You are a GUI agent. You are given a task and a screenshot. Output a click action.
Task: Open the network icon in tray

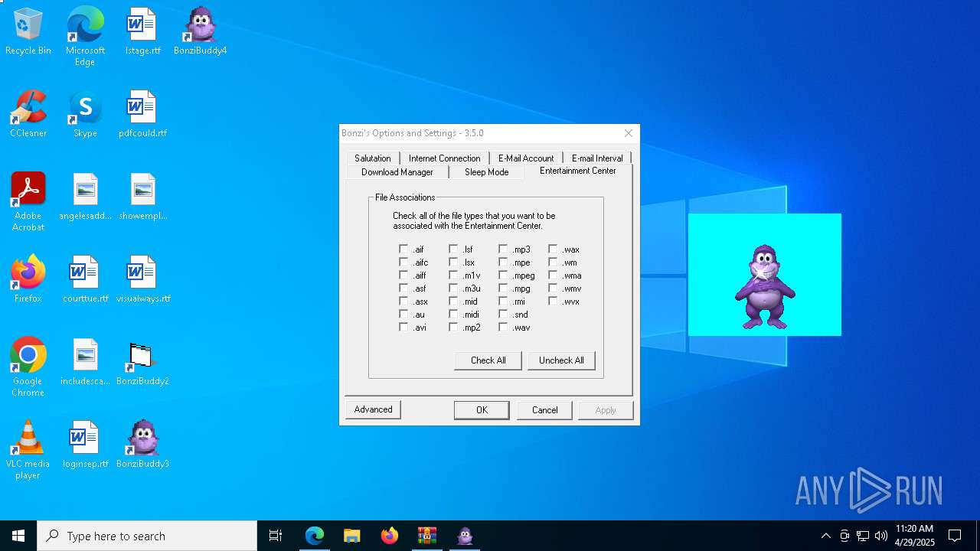click(863, 536)
